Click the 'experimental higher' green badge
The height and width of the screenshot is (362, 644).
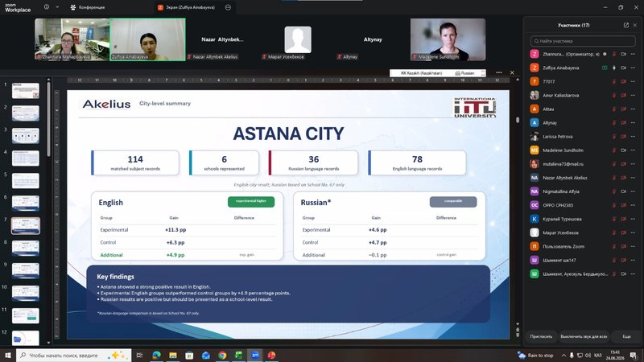click(x=251, y=202)
